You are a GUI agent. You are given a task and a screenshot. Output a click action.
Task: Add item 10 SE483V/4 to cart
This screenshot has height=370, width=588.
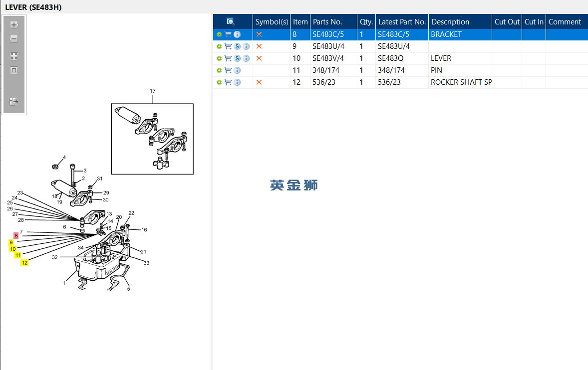point(228,58)
